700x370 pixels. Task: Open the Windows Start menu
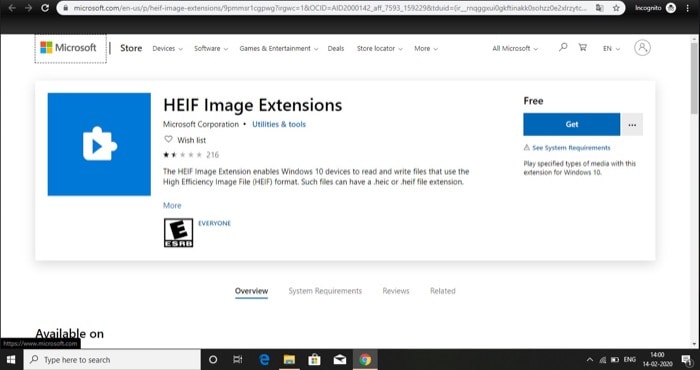11,360
